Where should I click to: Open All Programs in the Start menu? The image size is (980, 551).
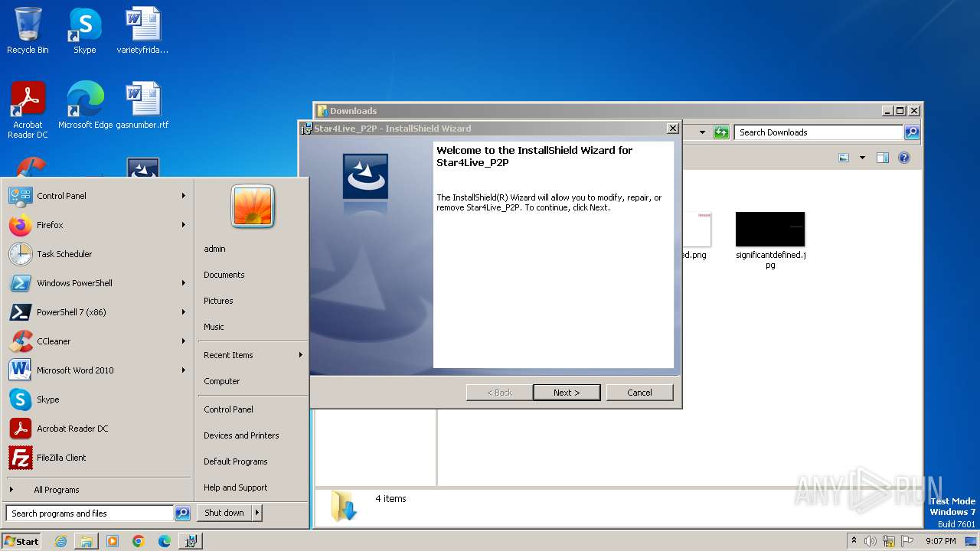pyautogui.click(x=96, y=490)
